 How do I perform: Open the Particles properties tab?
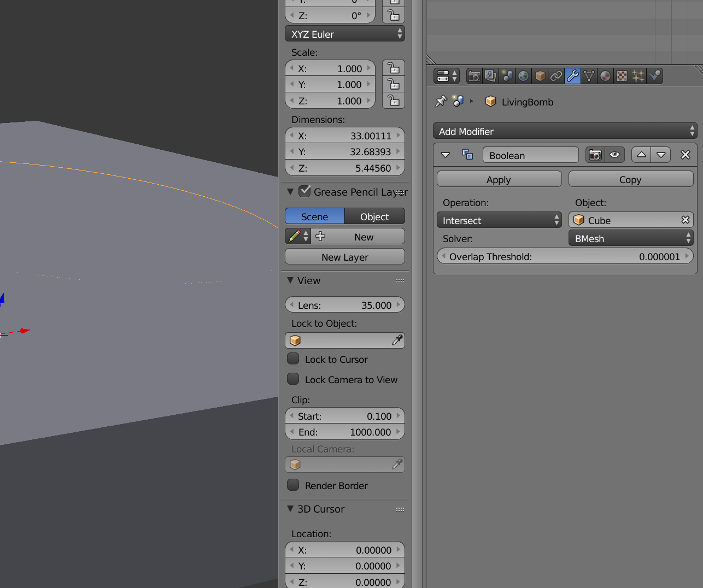pos(638,76)
